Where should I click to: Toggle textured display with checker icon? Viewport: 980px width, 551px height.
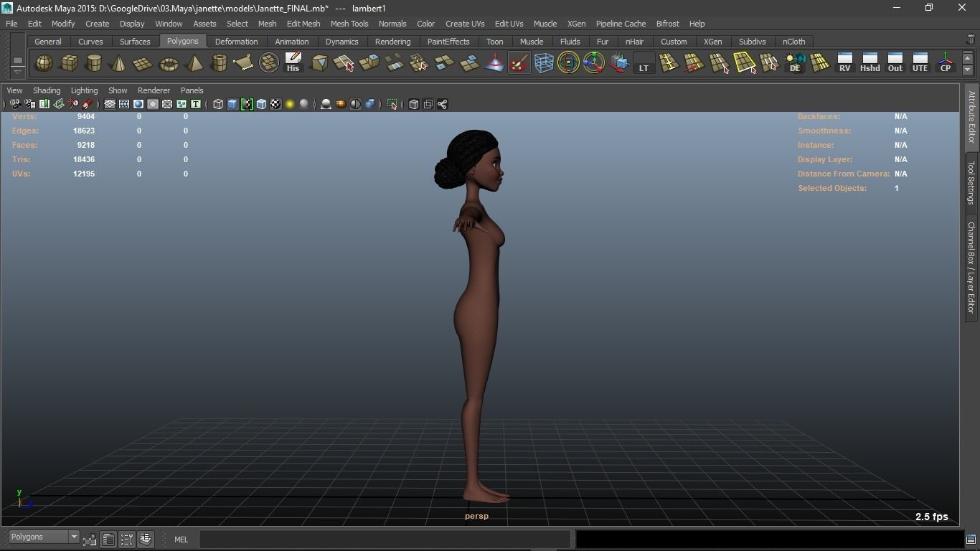pos(275,105)
